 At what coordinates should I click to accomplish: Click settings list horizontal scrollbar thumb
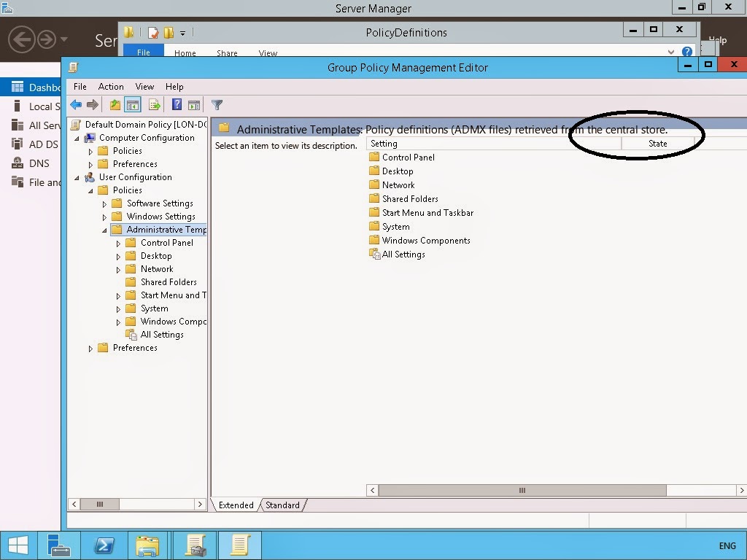coord(522,490)
